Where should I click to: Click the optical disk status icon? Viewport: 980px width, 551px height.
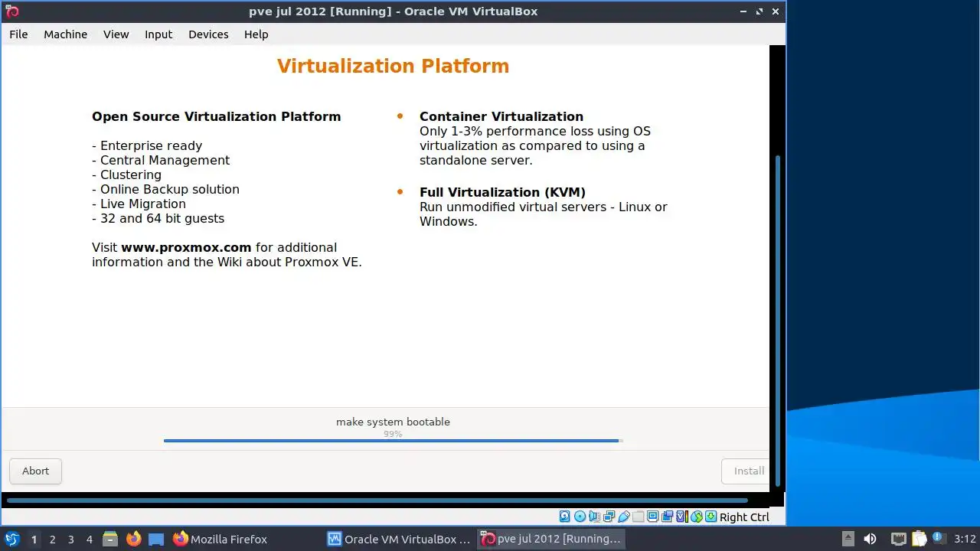coord(580,517)
